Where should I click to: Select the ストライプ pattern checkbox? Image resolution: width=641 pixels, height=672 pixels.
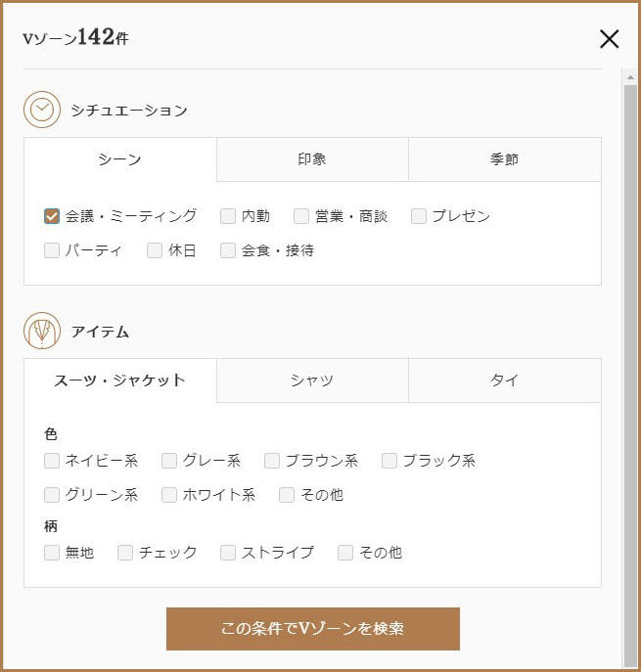click(x=228, y=553)
